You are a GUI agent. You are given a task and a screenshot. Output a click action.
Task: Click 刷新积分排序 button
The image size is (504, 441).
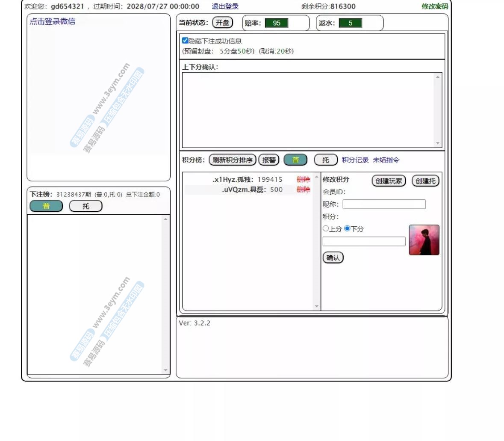(x=232, y=160)
